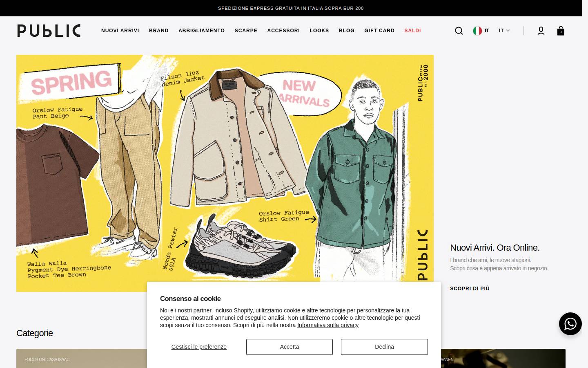This screenshot has height=368, width=588.
Task: Click the Consenso ai cookie title
Action: pyautogui.click(x=190, y=299)
